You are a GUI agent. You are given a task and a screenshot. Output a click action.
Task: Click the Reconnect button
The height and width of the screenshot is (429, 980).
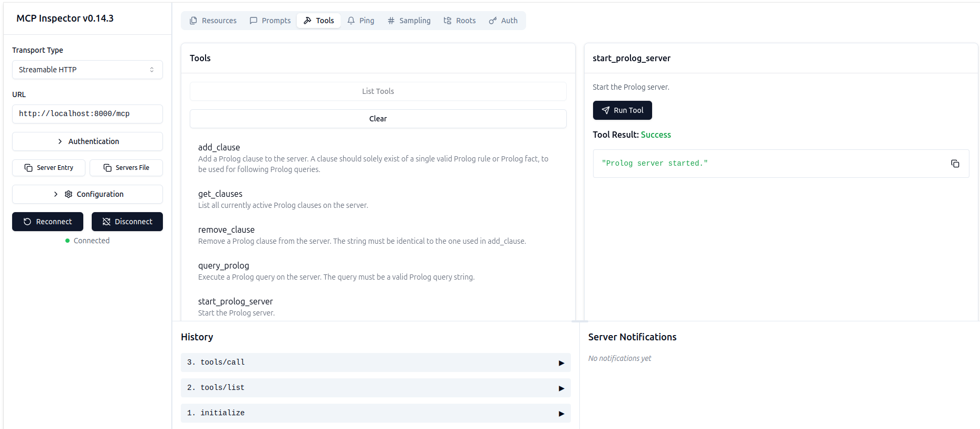[x=47, y=222]
